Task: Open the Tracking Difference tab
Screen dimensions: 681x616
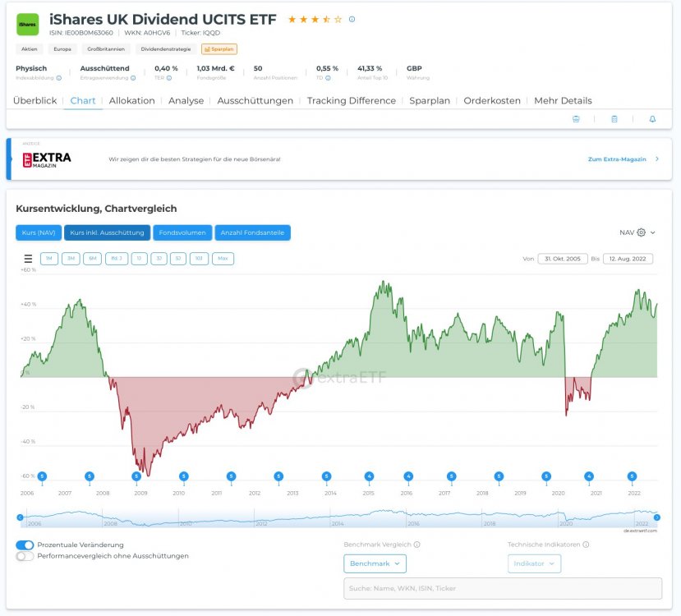Action: coord(351,100)
